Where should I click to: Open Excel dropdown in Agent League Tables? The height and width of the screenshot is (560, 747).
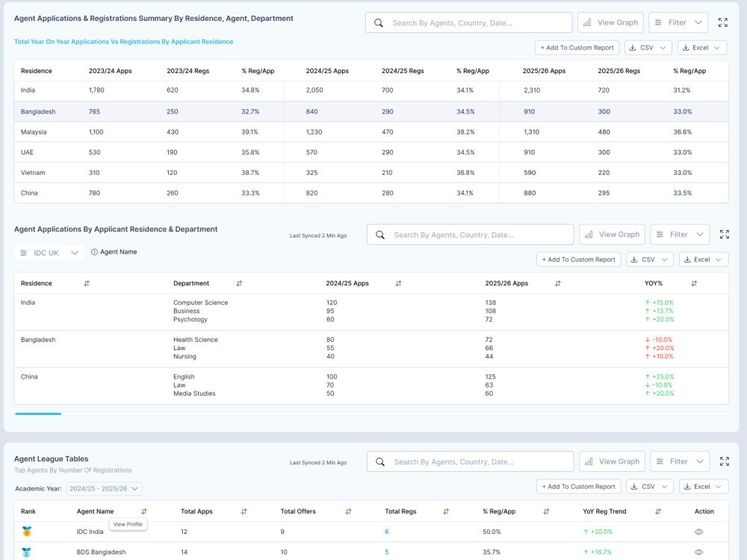point(703,487)
